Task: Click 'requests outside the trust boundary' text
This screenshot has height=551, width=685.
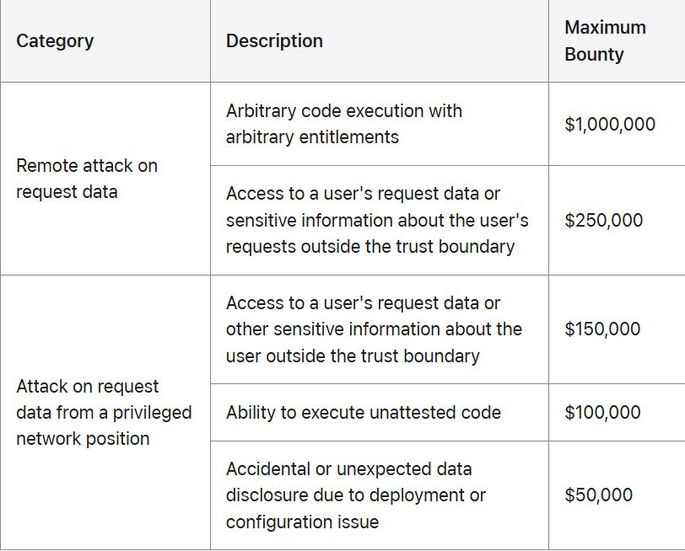Action: tap(370, 246)
